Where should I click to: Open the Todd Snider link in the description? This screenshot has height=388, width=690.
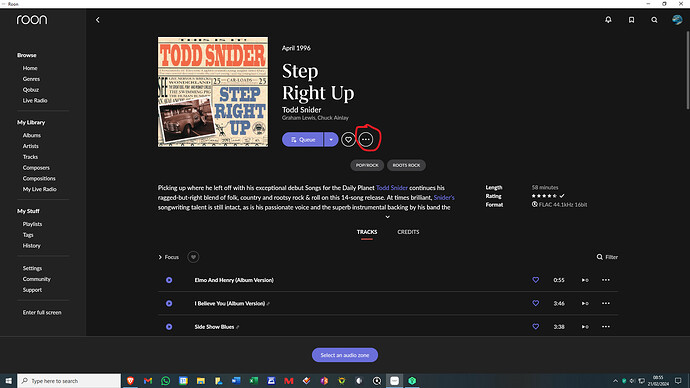392,188
